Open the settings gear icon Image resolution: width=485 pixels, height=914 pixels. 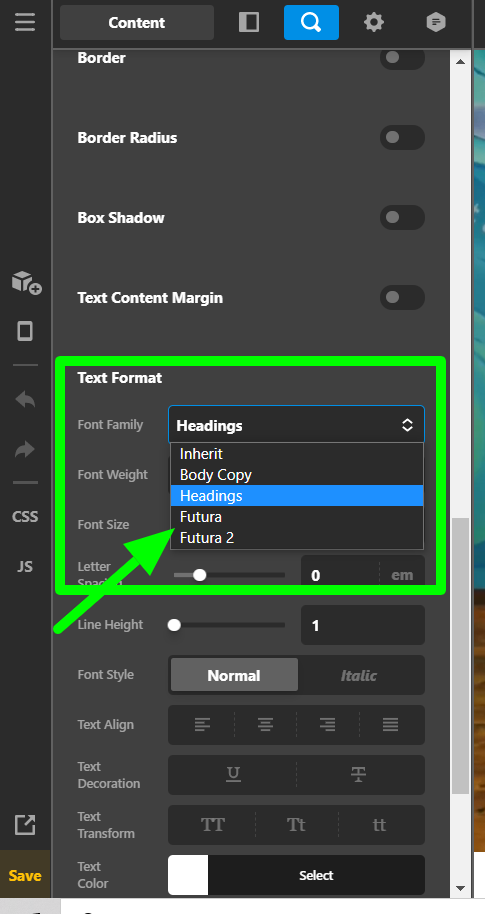pos(374,23)
